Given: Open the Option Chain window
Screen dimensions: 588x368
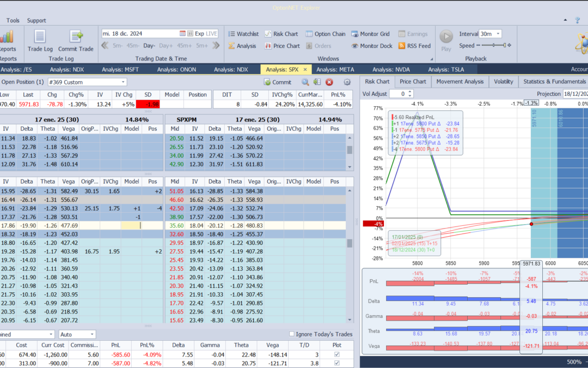Looking at the screenshot, I should tap(326, 34).
